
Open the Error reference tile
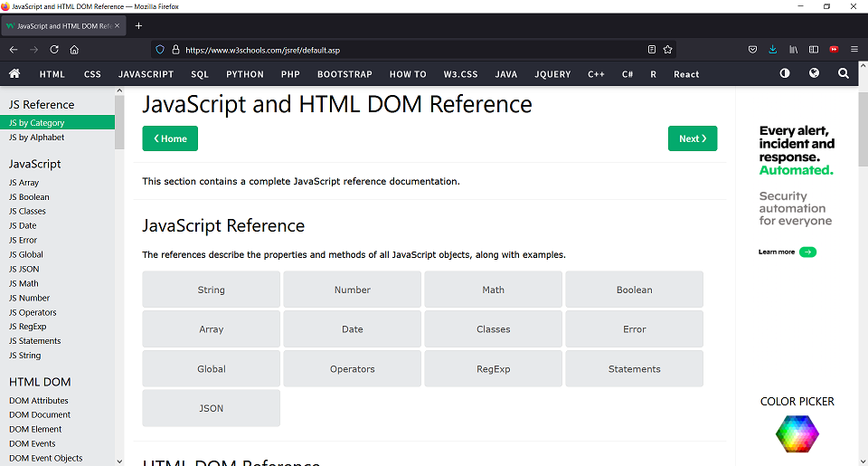pyautogui.click(x=635, y=329)
